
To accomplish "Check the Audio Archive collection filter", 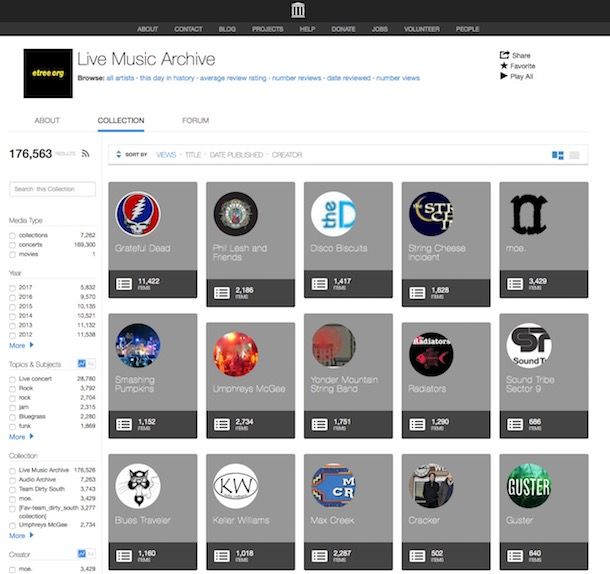I will 12,480.
